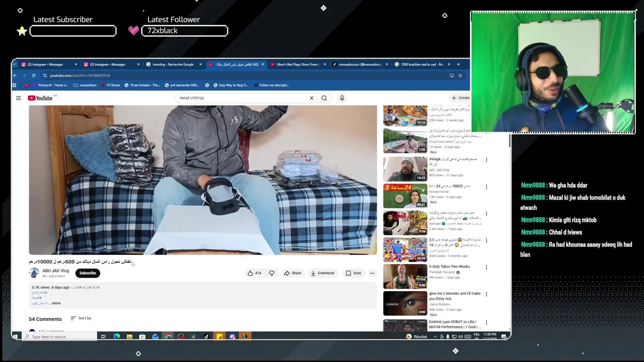The height and width of the screenshot is (362, 644).
Task: Click the youtube.com address bar
Action: (x=247, y=75)
